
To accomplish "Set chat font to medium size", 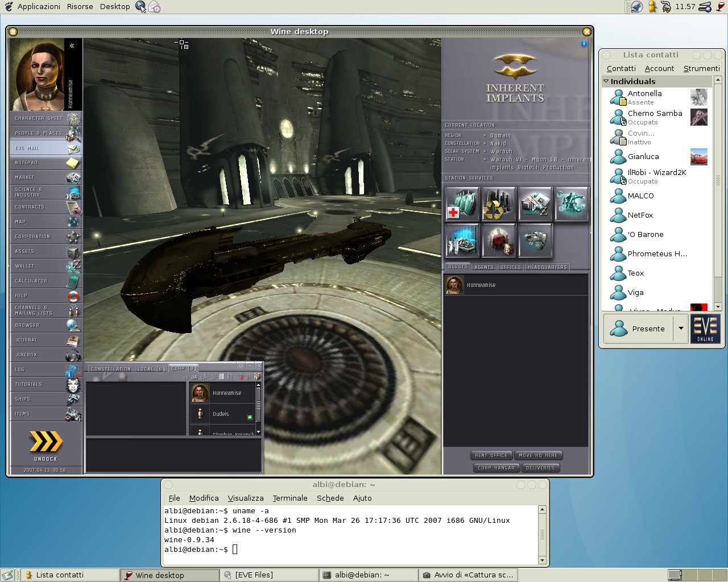I will coord(194,377).
